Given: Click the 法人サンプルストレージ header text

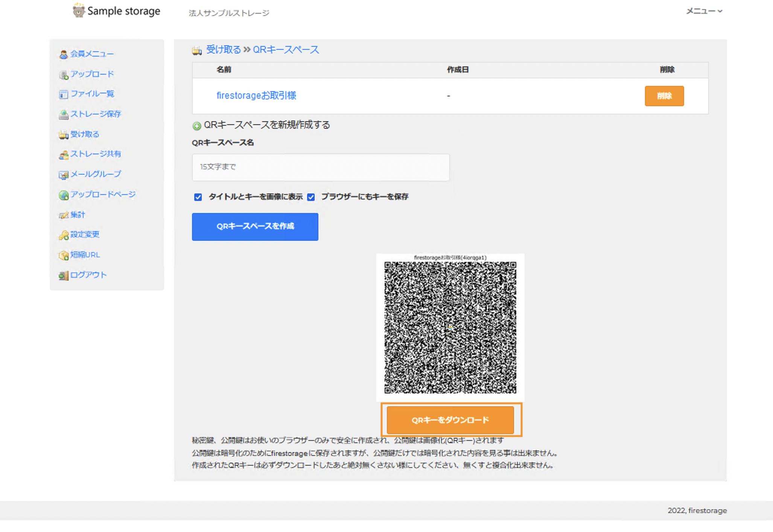Looking at the screenshot, I should [229, 13].
